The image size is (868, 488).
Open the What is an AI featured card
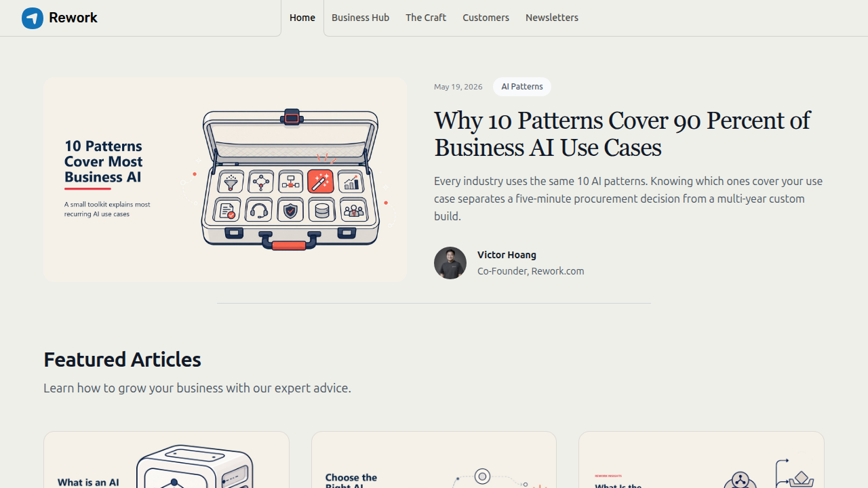166,460
